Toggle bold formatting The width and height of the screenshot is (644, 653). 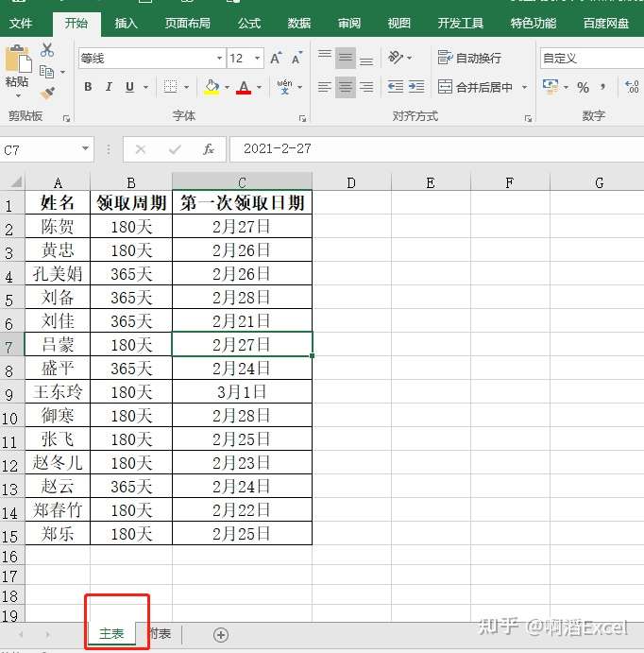click(88, 87)
